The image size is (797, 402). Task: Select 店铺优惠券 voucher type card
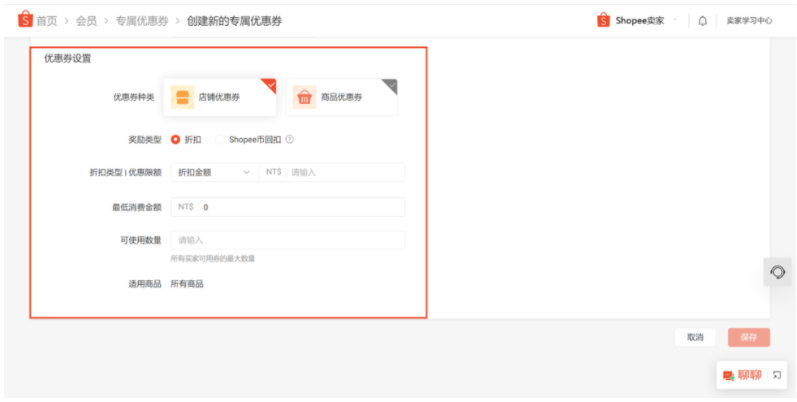(x=220, y=97)
